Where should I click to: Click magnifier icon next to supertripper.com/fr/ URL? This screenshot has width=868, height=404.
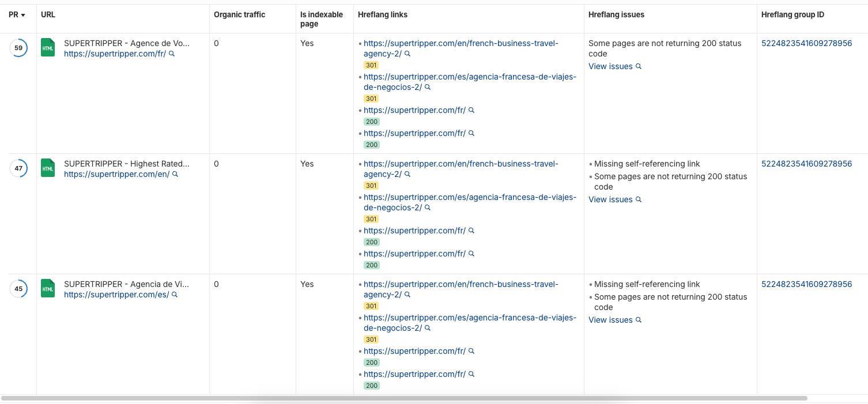(172, 54)
